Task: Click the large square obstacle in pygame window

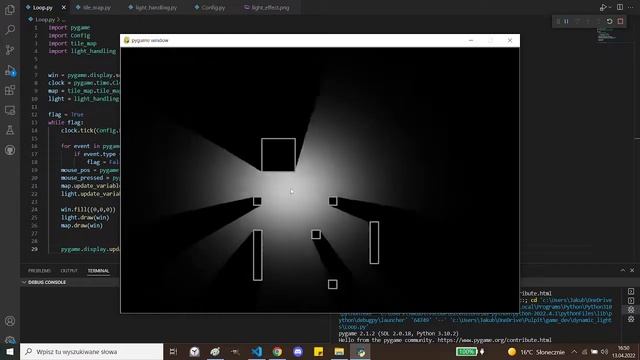Action: (278, 155)
